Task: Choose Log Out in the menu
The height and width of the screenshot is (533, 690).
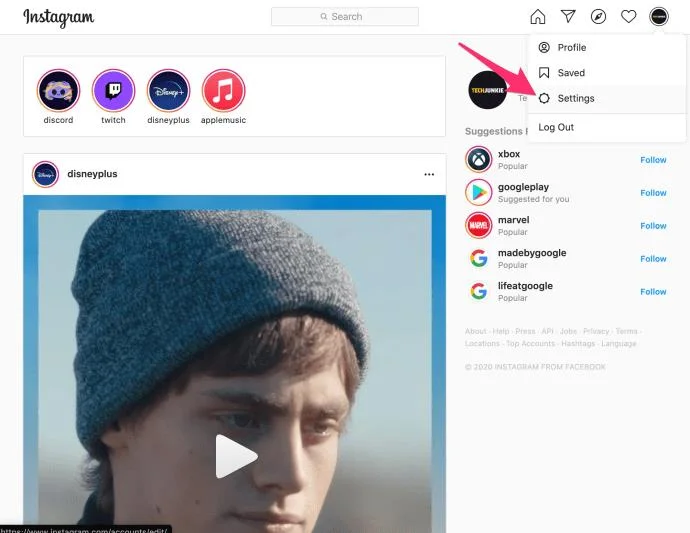Action: (x=607, y=127)
